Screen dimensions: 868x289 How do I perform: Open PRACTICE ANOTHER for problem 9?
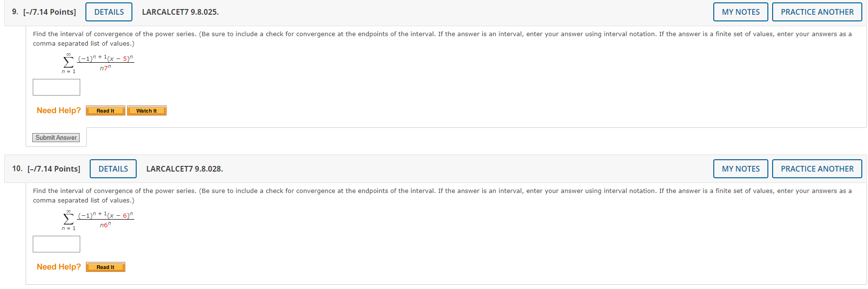[x=817, y=12]
